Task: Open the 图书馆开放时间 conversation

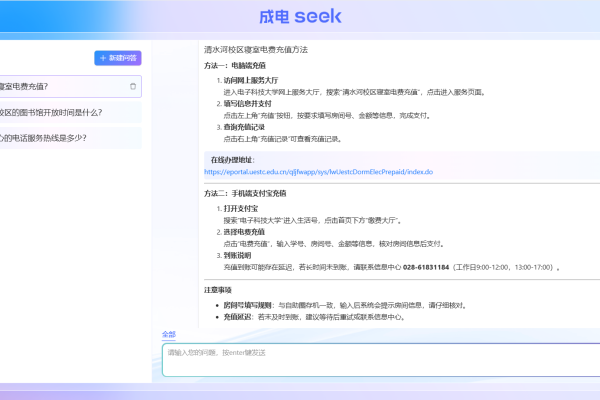Action: click(x=71, y=113)
